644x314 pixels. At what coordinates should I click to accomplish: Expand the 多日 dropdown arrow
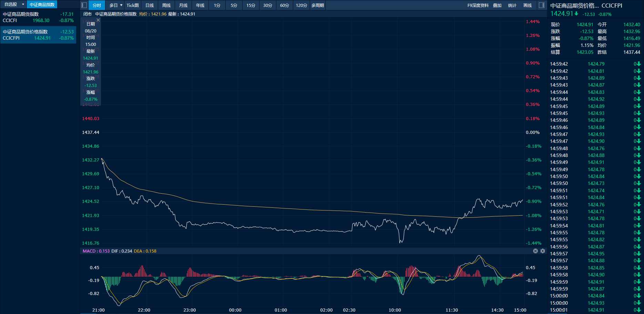coord(121,5)
